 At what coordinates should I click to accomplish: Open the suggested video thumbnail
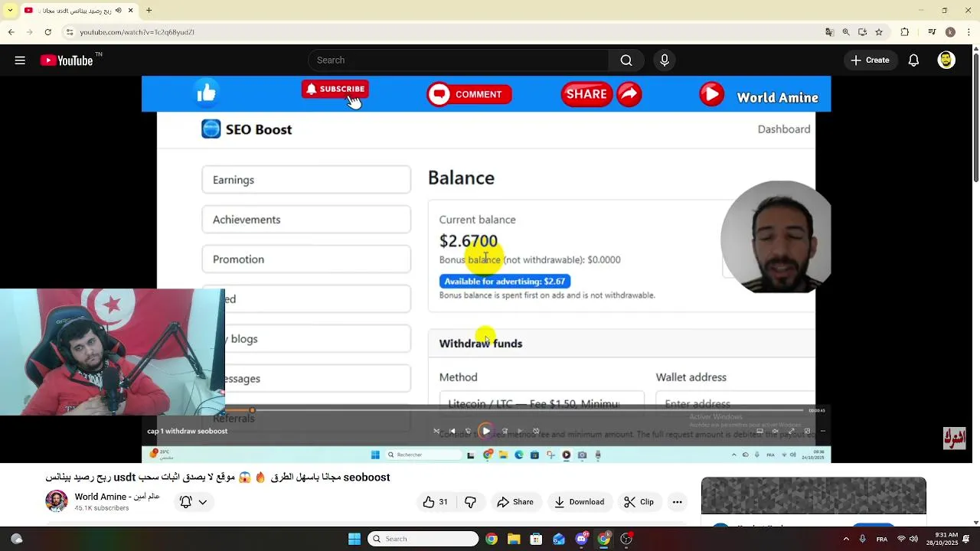814,495
